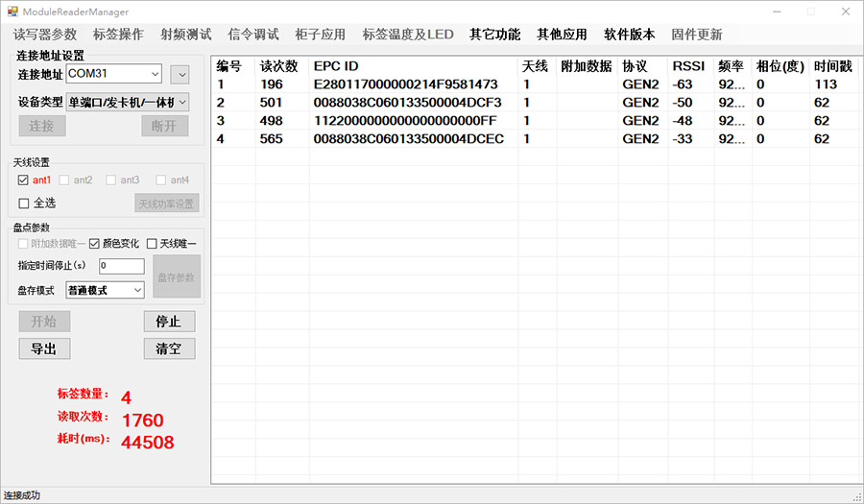Image resolution: width=864 pixels, height=504 pixels.
Task: Click the 导出 export button
Action: point(44,348)
